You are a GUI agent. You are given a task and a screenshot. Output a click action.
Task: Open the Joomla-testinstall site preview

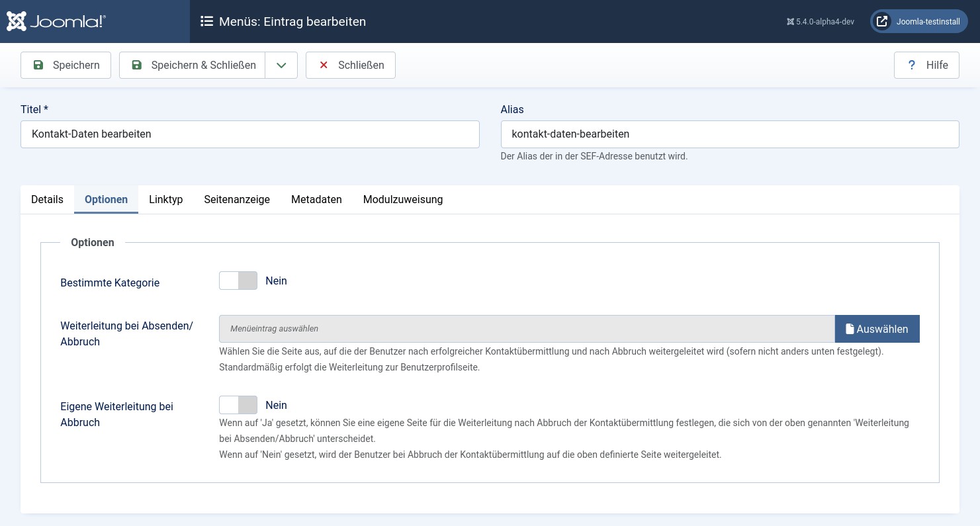[918, 22]
